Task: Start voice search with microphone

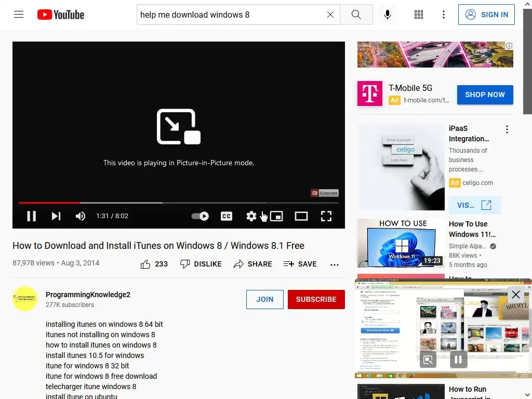Action: (x=387, y=15)
